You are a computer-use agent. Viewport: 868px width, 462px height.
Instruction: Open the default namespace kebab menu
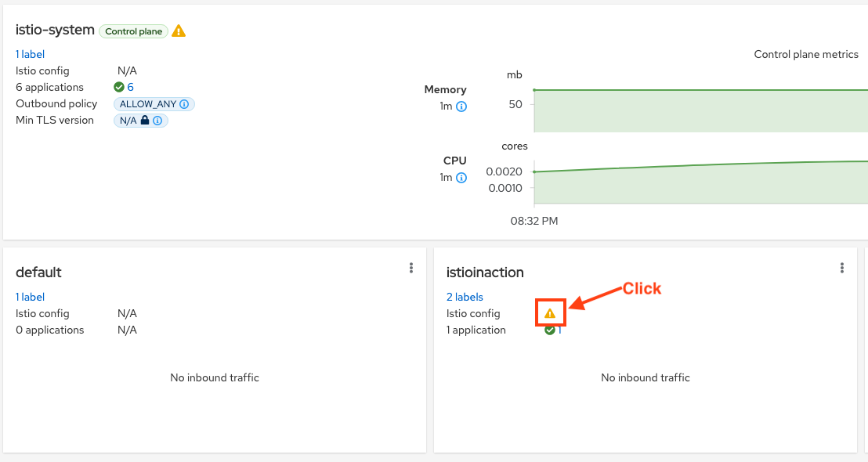[x=411, y=268]
